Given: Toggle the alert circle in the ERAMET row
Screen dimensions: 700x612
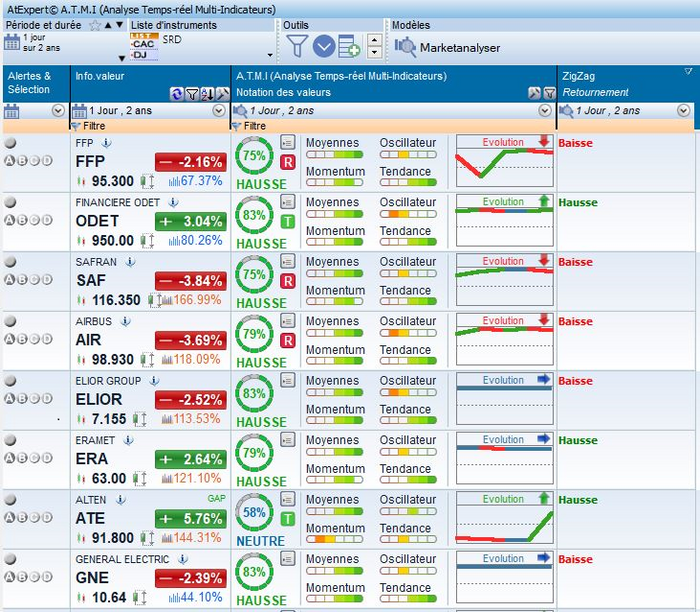Looking at the screenshot, I should [10, 440].
